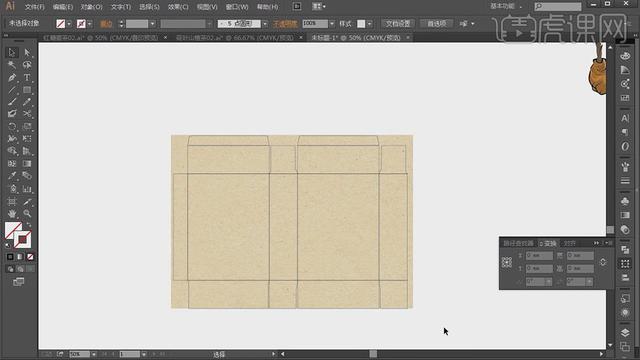Click the stroke 描边 link in control bar
This screenshot has height=360, width=640.
point(106,24)
